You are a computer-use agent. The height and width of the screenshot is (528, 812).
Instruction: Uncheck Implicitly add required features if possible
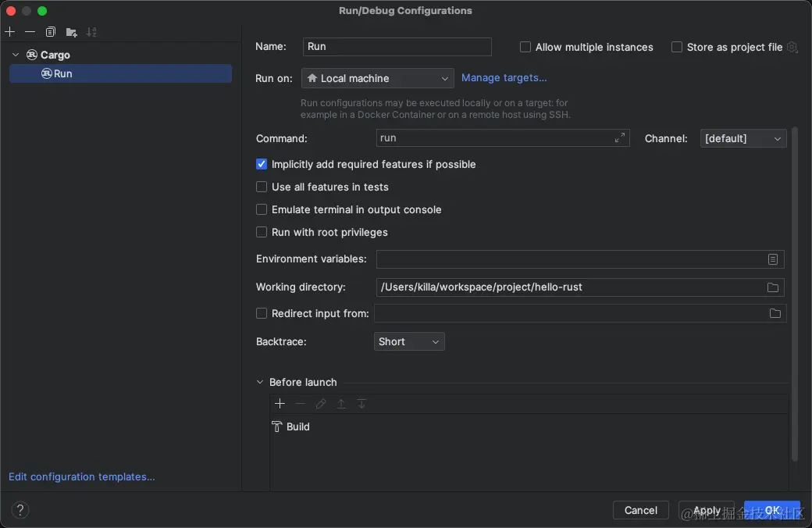[x=262, y=164]
